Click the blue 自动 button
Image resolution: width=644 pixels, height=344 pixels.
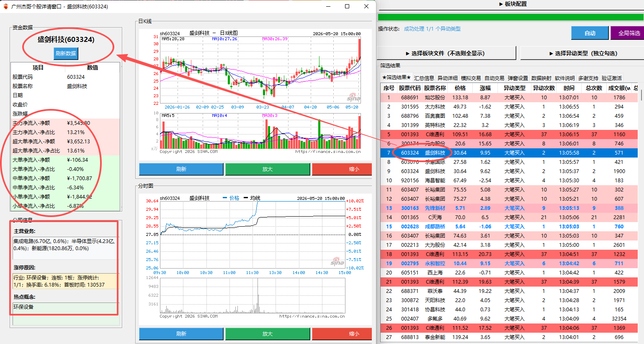[590, 33]
